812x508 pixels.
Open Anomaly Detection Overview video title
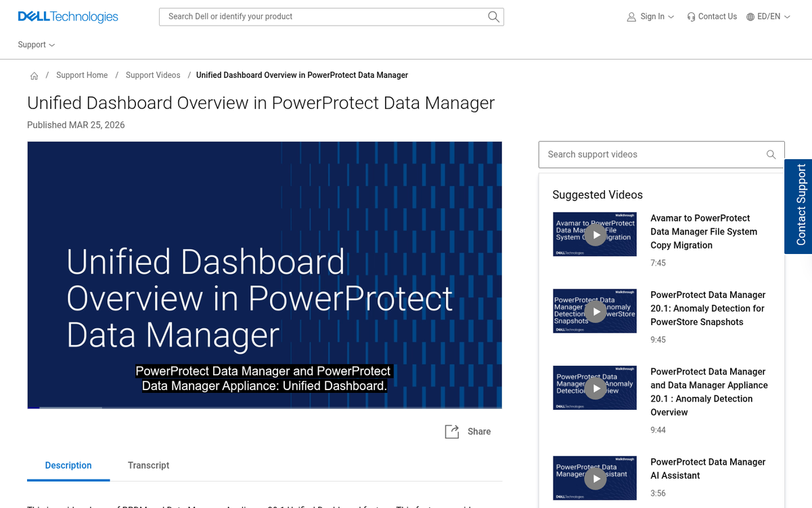tap(708, 391)
